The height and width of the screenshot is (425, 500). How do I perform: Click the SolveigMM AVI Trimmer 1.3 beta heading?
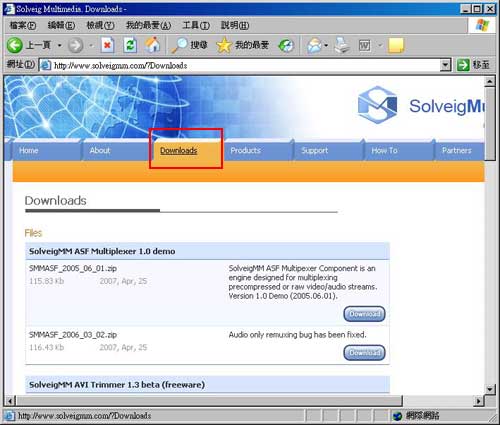click(x=117, y=385)
